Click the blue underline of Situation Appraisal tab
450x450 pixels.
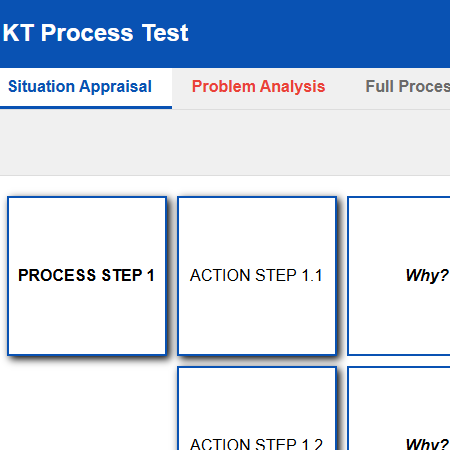point(86,108)
